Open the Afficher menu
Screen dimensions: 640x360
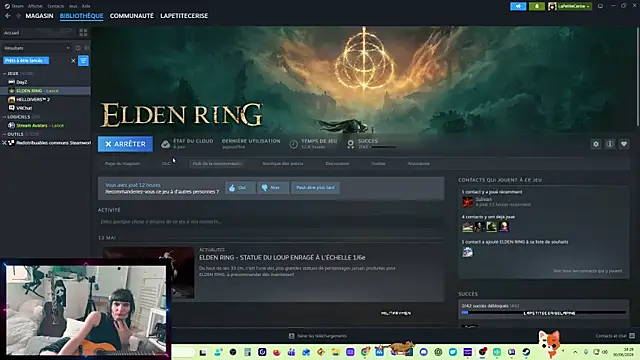tap(36, 6)
